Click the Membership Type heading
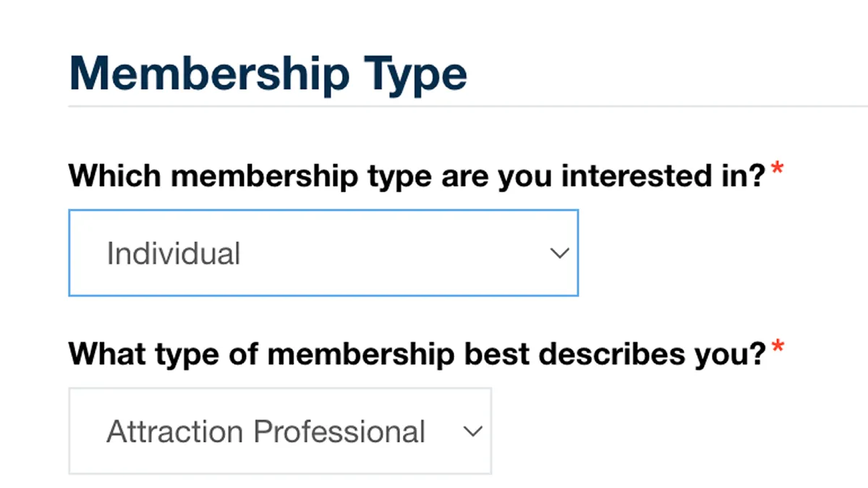 coord(268,72)
